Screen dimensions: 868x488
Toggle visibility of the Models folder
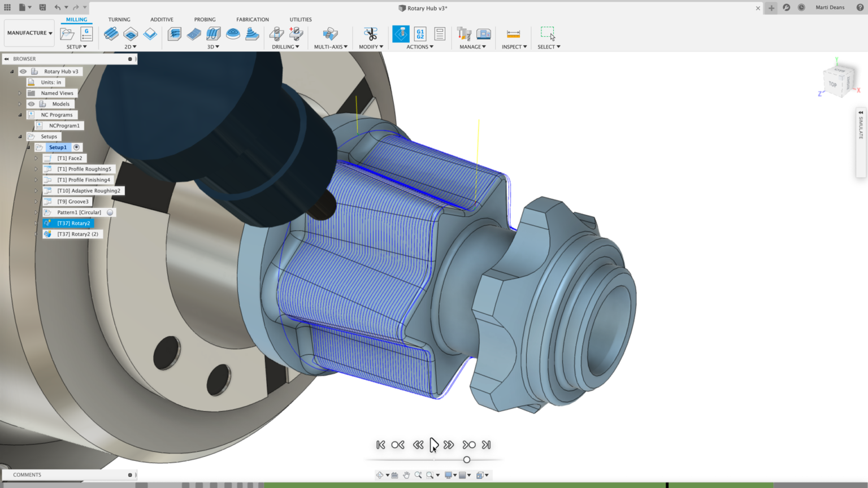point(31,104)
